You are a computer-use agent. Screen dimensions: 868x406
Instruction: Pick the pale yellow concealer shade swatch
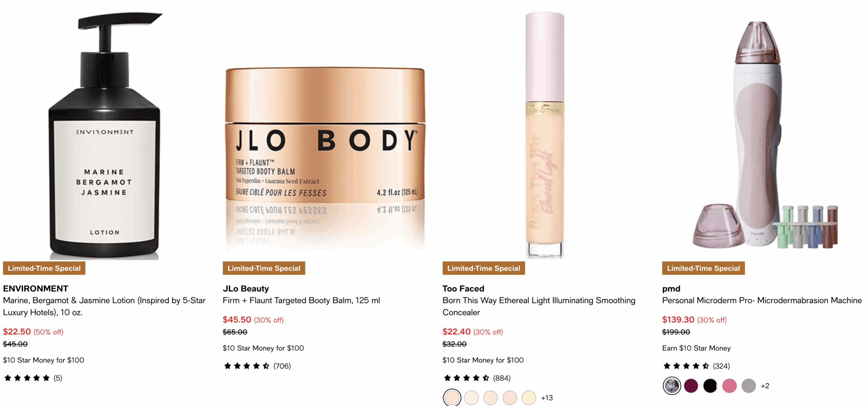[x=529, y=398]
